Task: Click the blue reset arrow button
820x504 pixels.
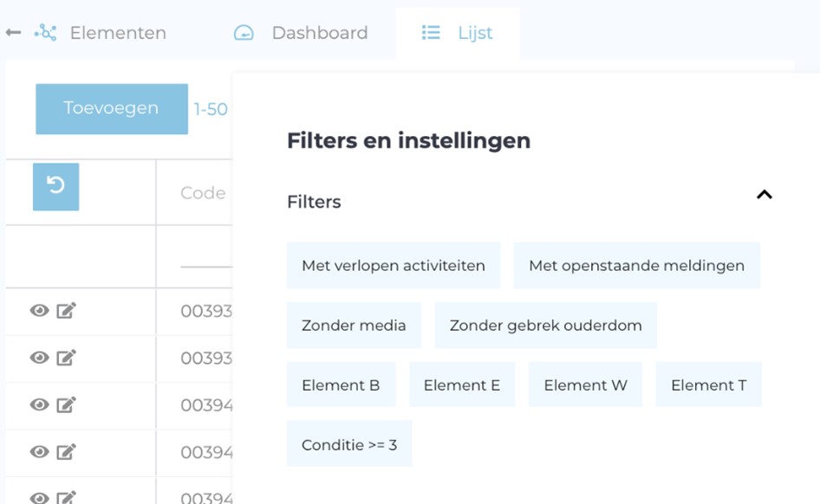Action: tap(56, 186)
